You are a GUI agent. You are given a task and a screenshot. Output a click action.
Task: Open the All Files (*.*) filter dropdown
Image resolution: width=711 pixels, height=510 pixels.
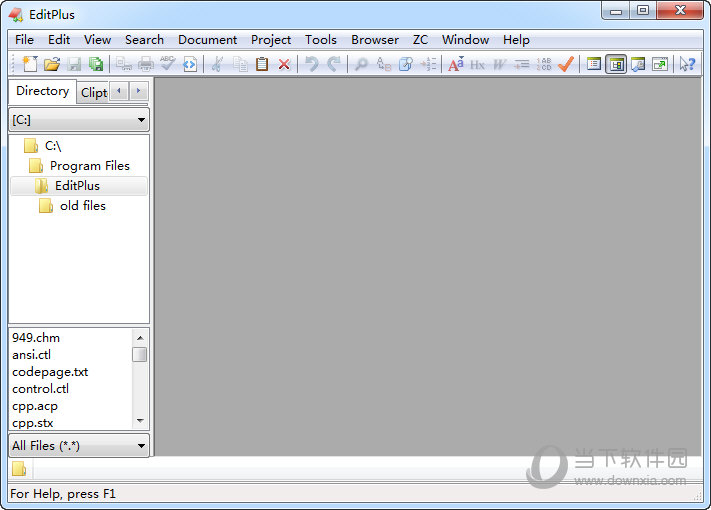point(79,446)
